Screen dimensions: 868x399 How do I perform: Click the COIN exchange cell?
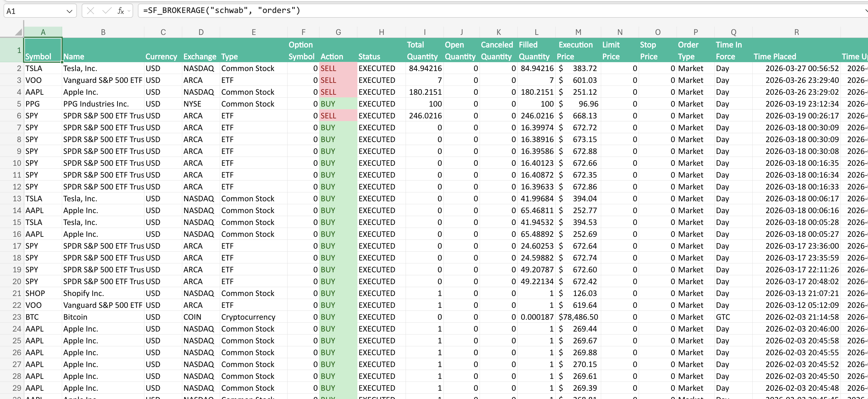(201, 317)
